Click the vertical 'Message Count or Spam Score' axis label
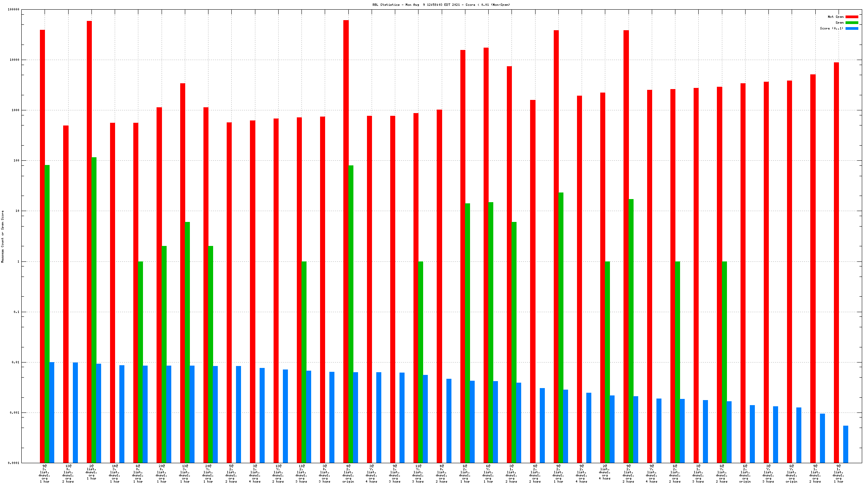This screenshot has height=488, width=868. pyautogui.click(x=3, y=237)
